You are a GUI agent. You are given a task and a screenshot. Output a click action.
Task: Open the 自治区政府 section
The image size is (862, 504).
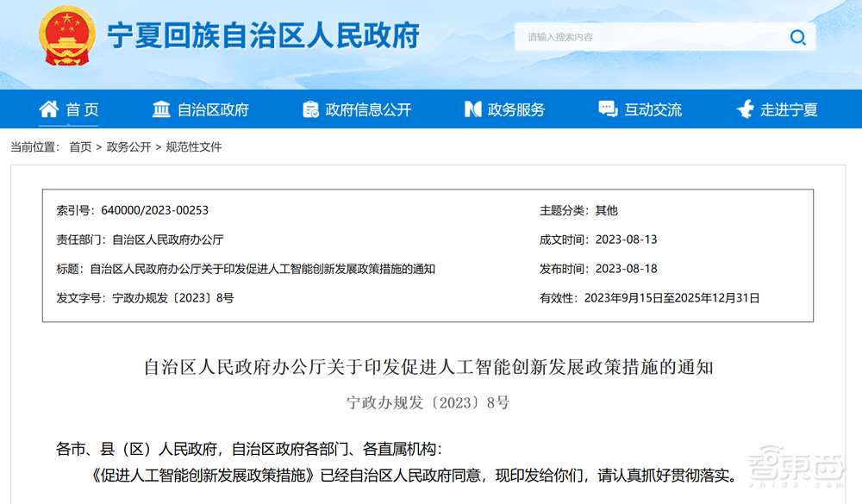(x=214, y=109)
